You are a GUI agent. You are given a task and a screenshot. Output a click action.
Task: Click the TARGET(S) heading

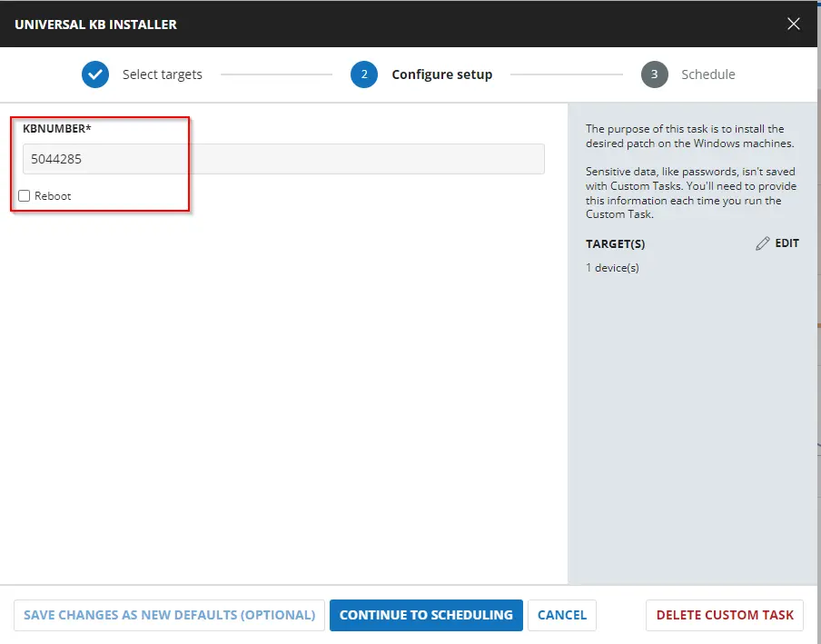click(x=615, y=244)
